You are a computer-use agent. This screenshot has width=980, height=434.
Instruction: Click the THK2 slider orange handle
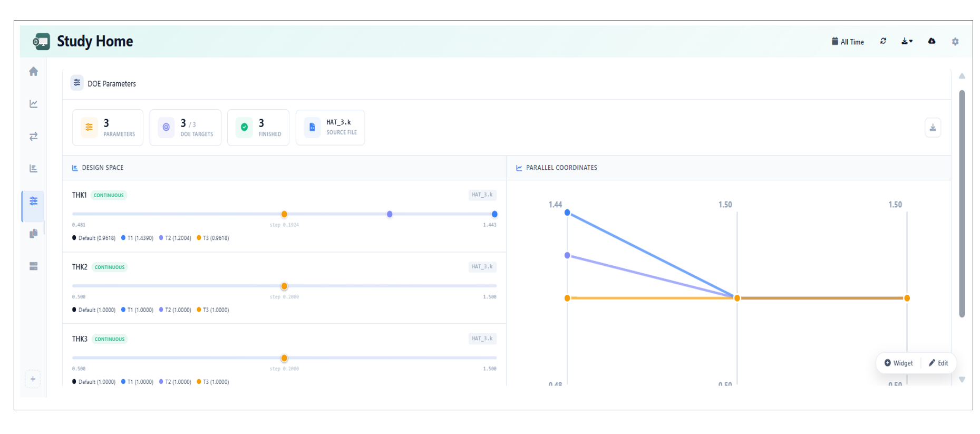click(x=284, y=286)
